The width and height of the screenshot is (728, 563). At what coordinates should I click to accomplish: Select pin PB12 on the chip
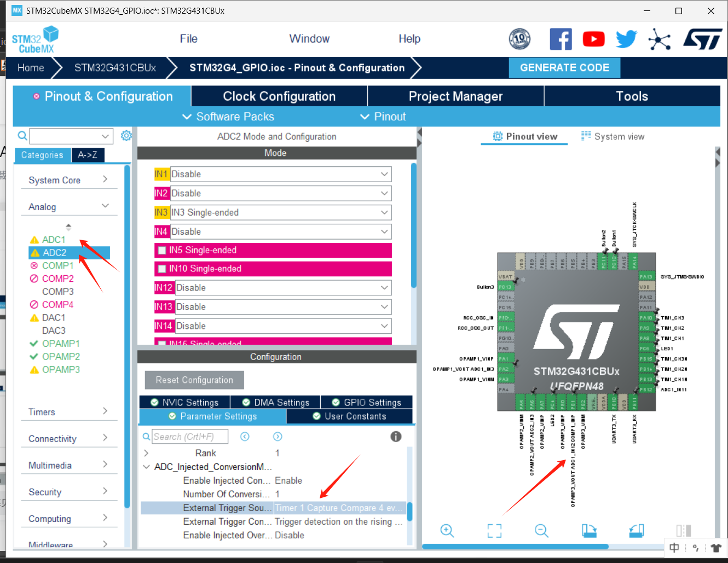click(x=646, y=390)
